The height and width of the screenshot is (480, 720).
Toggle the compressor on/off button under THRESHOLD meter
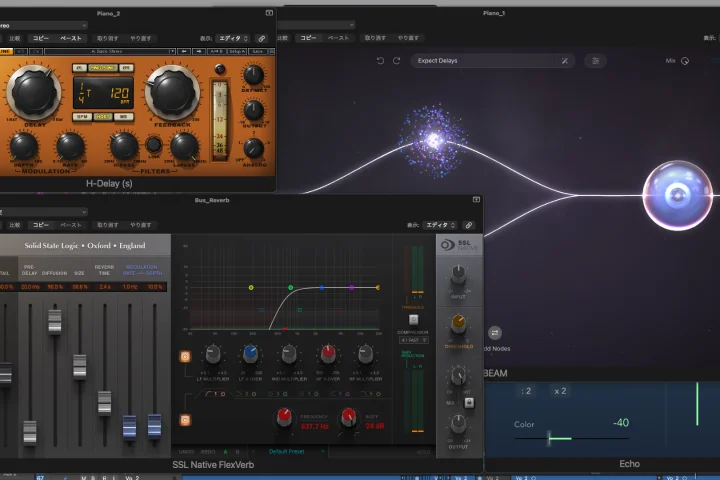point(413,319)
